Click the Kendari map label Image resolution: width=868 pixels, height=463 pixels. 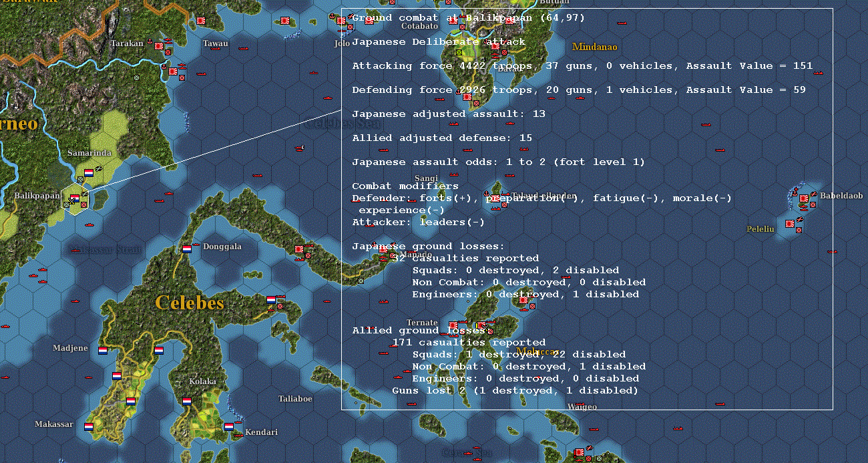[x=261, y=432]
